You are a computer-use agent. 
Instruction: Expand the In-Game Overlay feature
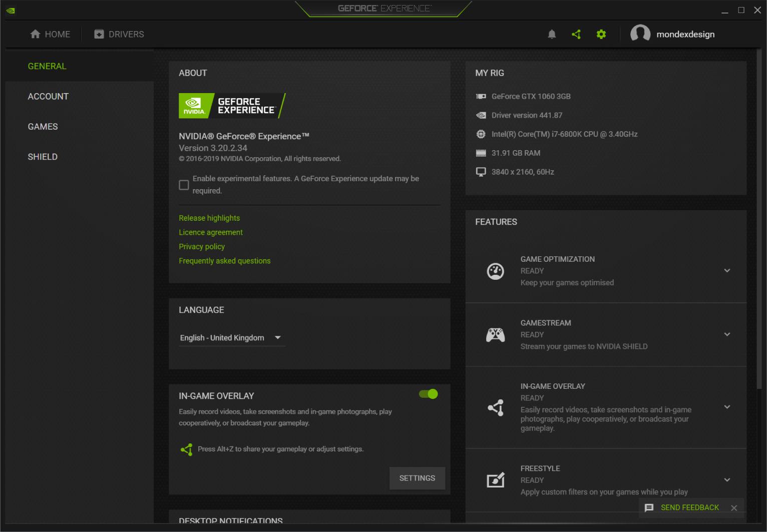[x=727, y=407]
